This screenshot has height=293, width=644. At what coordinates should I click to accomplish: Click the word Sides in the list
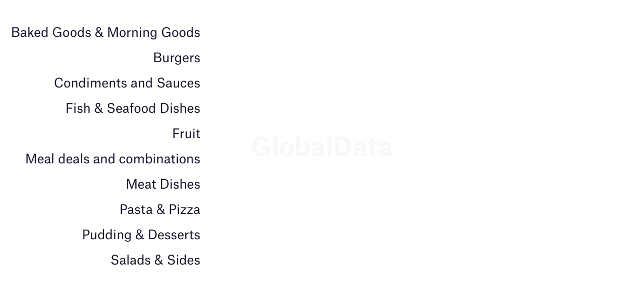coord(184,260)
